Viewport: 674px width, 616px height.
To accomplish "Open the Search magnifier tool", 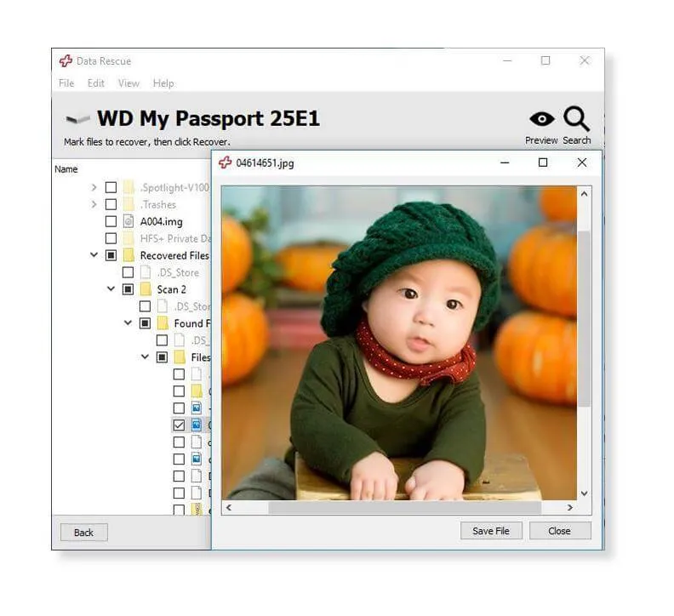I will 576,119.
